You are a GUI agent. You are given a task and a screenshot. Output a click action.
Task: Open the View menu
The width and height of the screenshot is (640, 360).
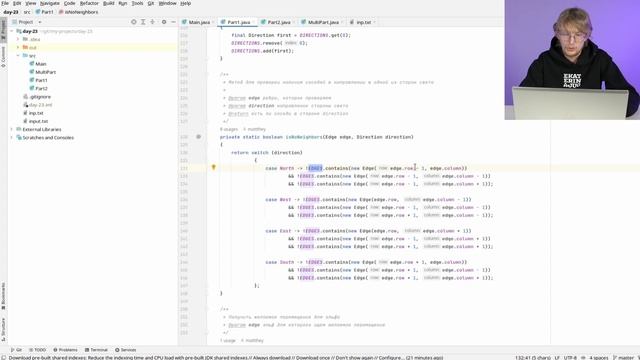click(31, 3)
